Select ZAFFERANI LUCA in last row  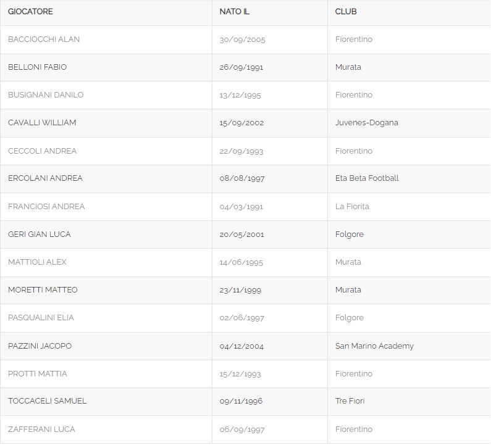tap(41, 429)
